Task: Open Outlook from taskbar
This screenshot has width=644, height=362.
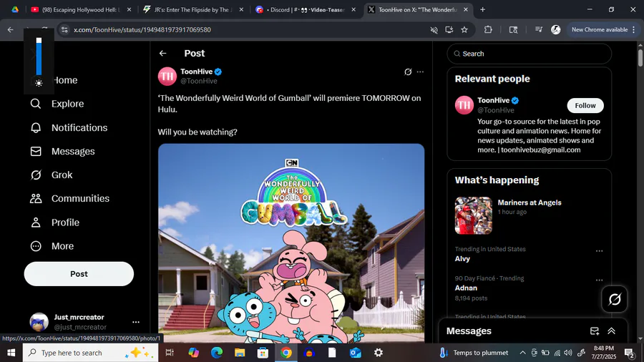Action: coord(355,353)
